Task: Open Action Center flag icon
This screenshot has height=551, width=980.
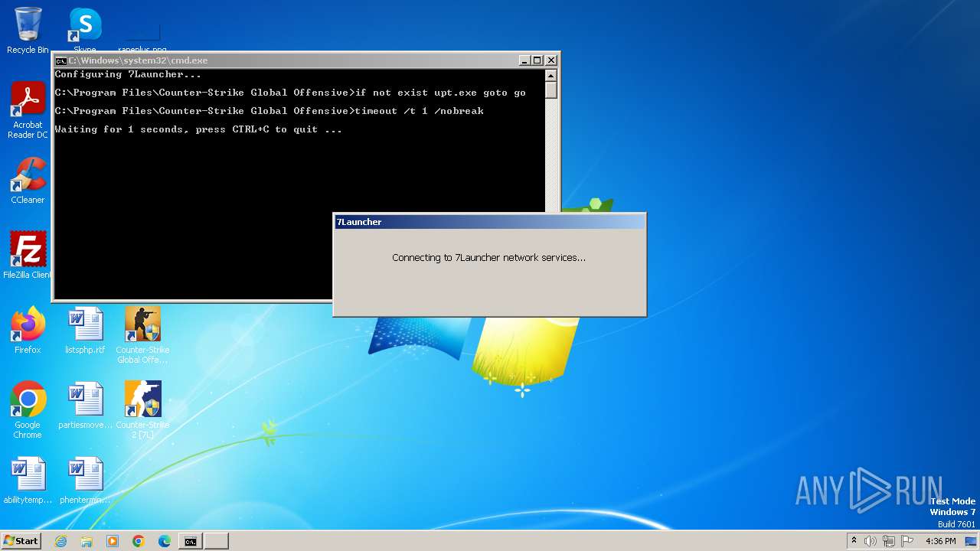Action: click(907, 541)
